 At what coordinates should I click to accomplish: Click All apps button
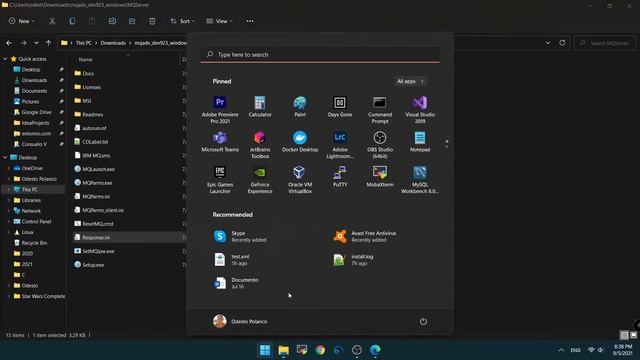410,81
